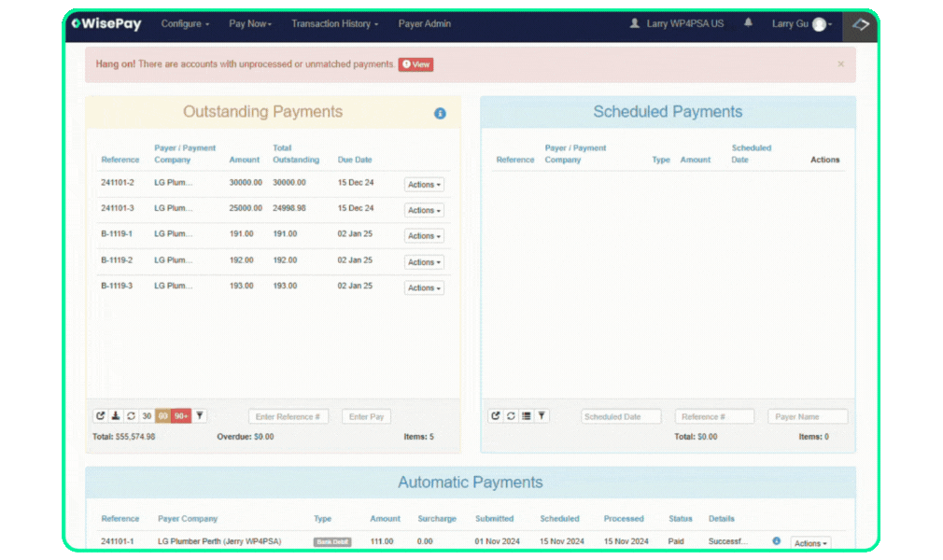943x560 pixels.
Task: Toggle the 60-day overdue filter
Action: point(162,415)
